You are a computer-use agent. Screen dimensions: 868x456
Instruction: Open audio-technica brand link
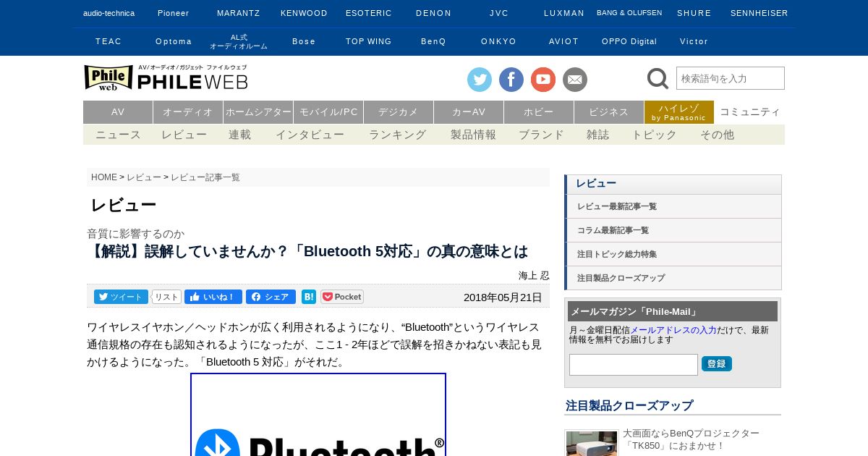tap(109, 13)
